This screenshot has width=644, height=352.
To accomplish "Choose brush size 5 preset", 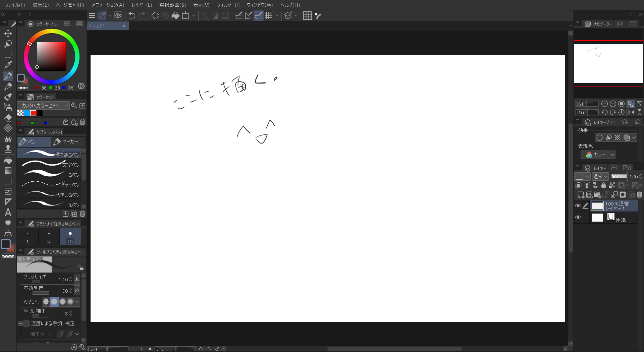I will (x=49, y=237).
